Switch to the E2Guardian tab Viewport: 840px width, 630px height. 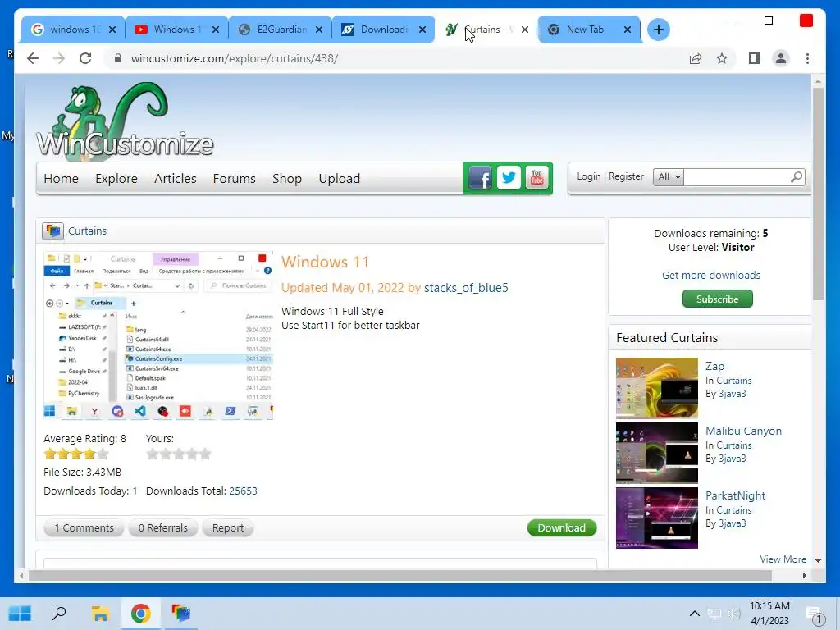281,30
